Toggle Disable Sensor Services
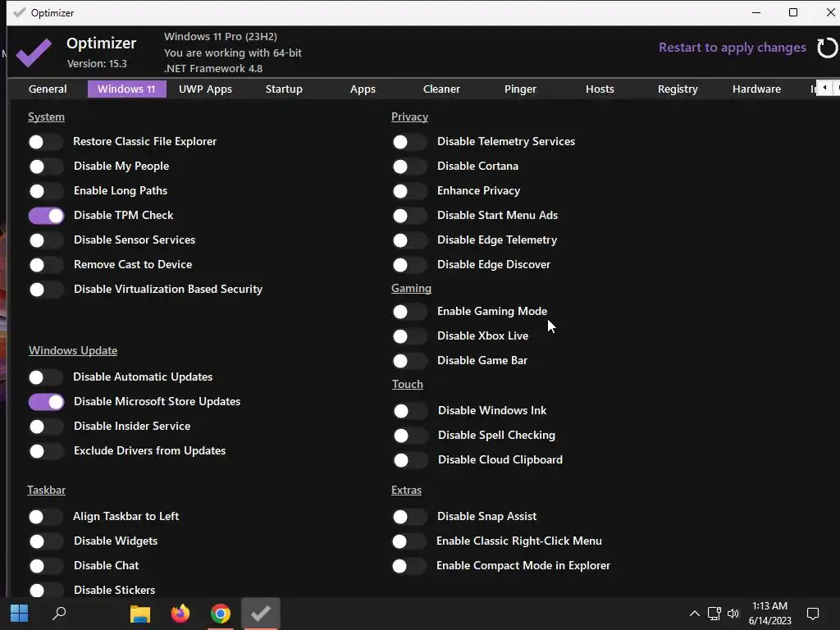Screen dimensions: 840x630 (46, 240)
